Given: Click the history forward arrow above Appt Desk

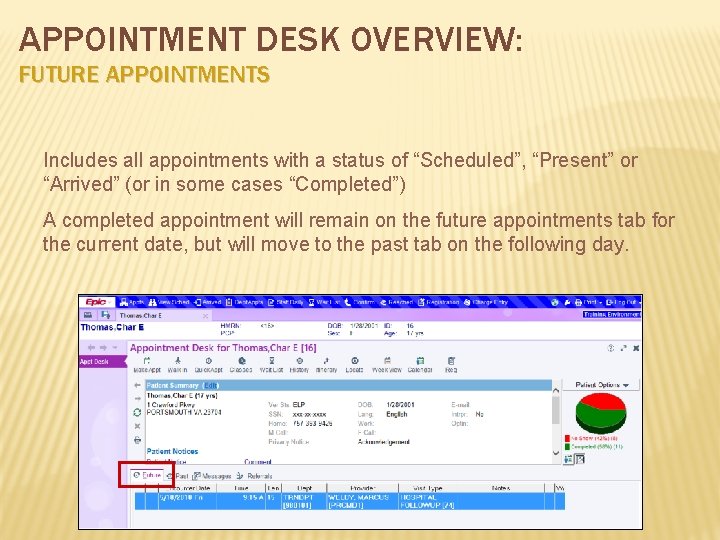Looking at the screenshot, I should [103, 348].
